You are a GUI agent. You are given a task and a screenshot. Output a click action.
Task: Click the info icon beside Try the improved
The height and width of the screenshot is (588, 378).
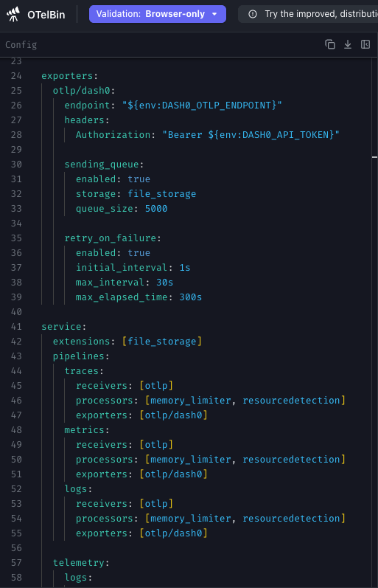pos(253,14)
